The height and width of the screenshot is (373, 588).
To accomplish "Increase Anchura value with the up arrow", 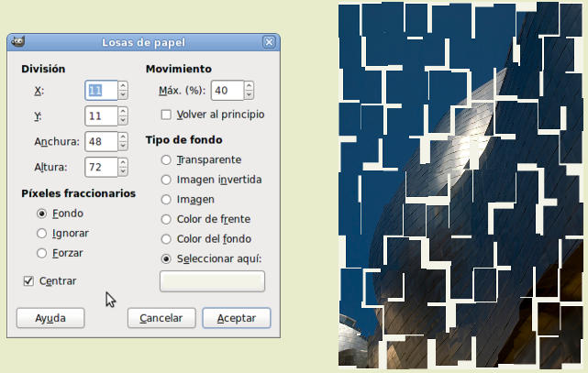I will click(123, 137).
